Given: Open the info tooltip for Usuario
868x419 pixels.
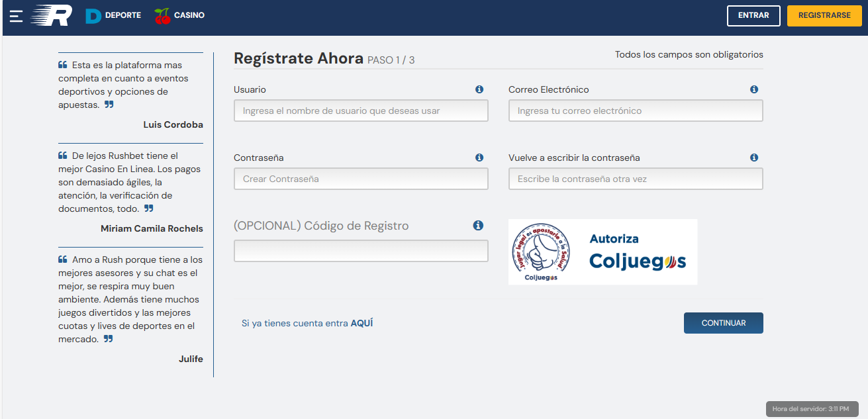Looking at the screenshot, I should [x=479, y=89].
